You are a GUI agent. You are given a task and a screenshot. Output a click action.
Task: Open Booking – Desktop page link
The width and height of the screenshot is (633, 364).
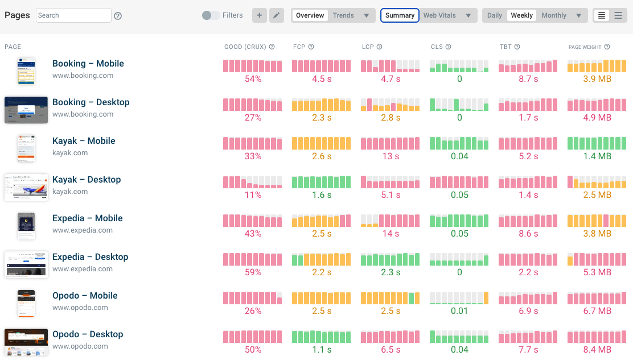tap(91, 102)
